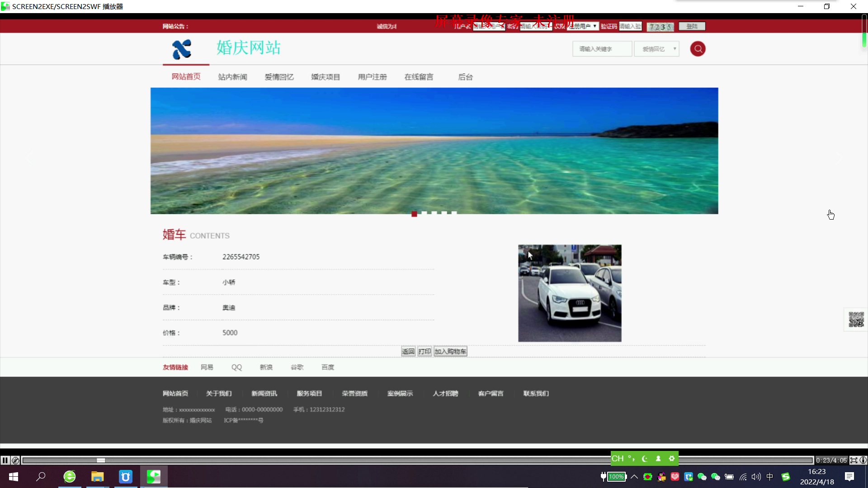Open the footer 关于我们 link
The width and height of the screenshot is (868, 488).
pos(219,394)
